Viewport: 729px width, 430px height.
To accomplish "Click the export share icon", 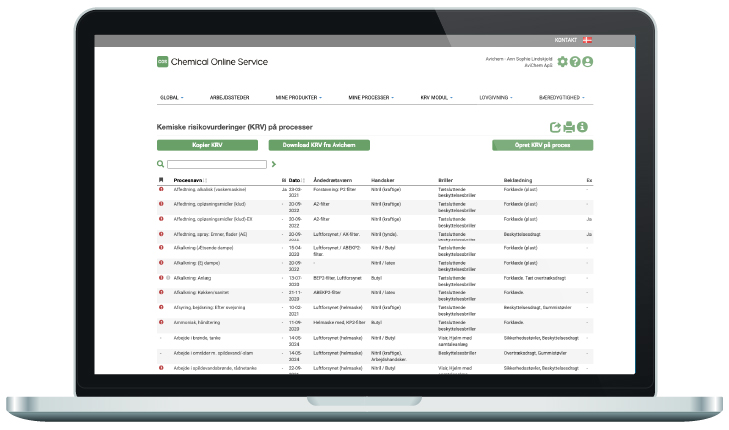I will click(555, 127).
